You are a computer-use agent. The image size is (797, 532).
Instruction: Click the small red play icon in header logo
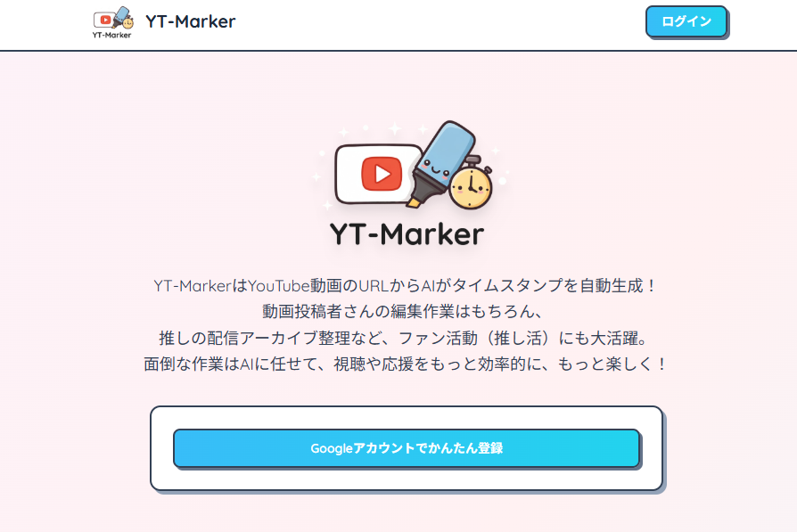(x=105, y=20)
